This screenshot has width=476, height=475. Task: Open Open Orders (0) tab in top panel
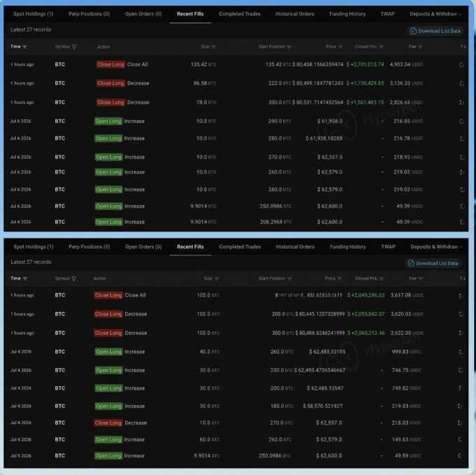(x=143, y=14)
